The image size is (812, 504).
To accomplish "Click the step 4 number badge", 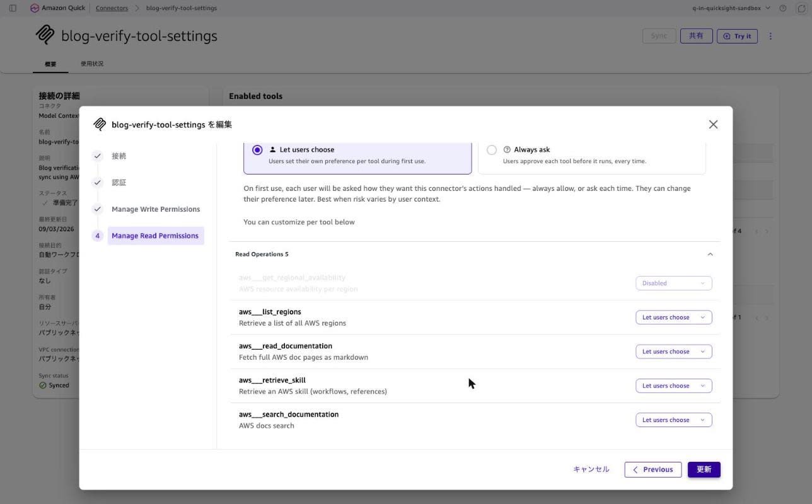I will click(x=97, y=236).
